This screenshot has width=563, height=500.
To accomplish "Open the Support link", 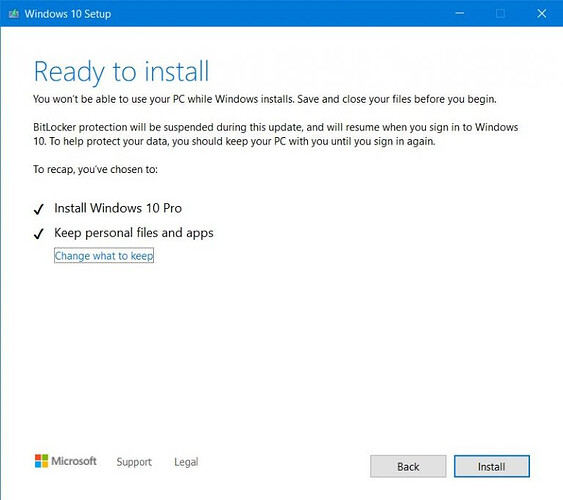I will [134, 462].
